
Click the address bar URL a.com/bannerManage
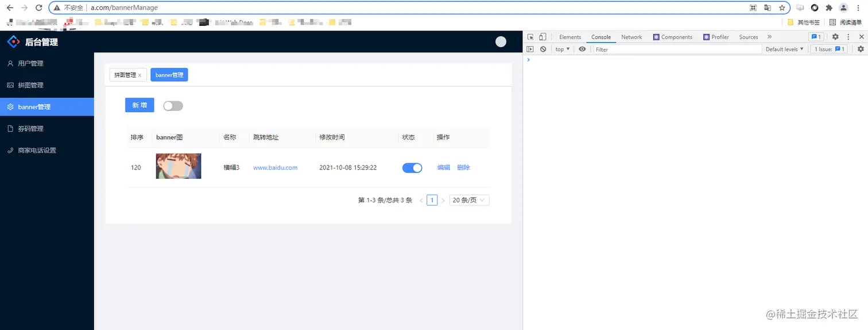click(x=124, y=8)
